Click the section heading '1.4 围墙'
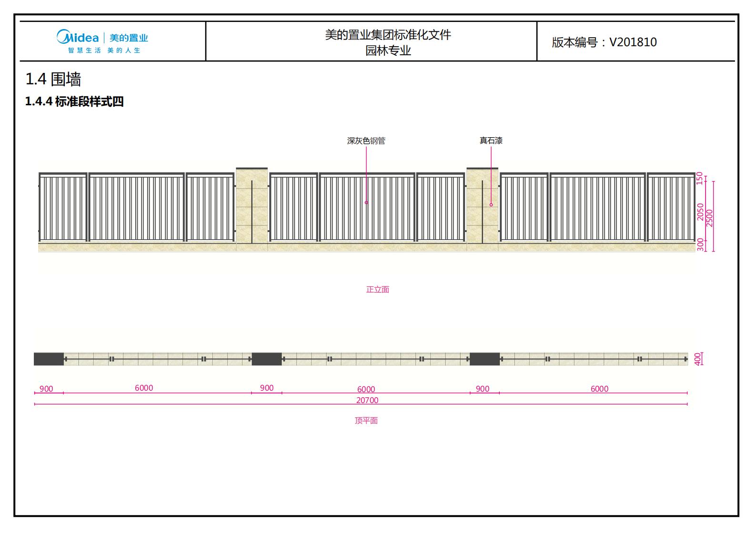This screenshot has height=535, width=756. (53, 79)
